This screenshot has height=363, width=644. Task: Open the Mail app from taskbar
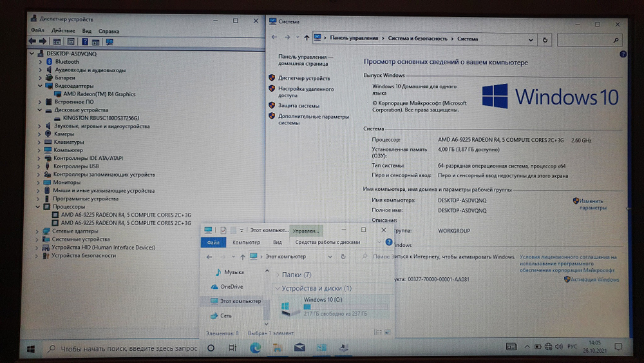tap(299, 348)
